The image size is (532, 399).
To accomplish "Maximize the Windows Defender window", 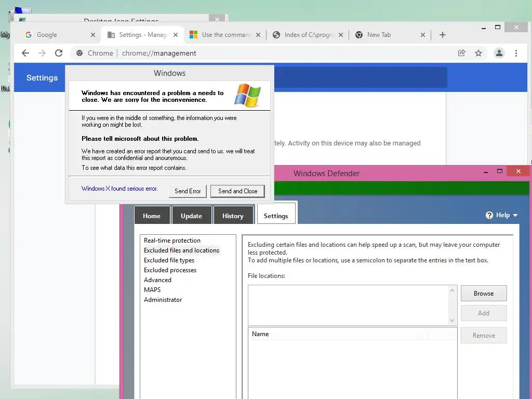I will point(500,171).
